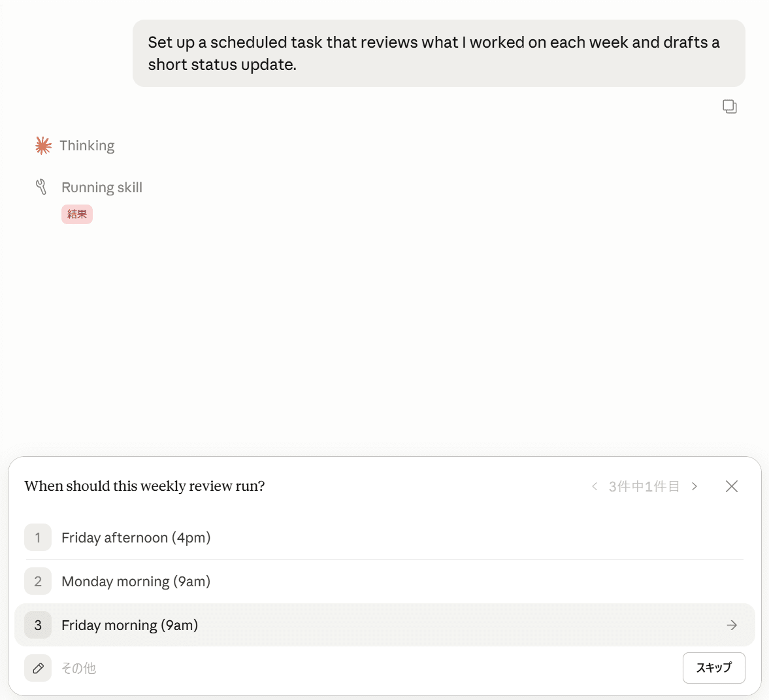
Task: Click the Running skill wrench icon
Action: coord(41,187)
